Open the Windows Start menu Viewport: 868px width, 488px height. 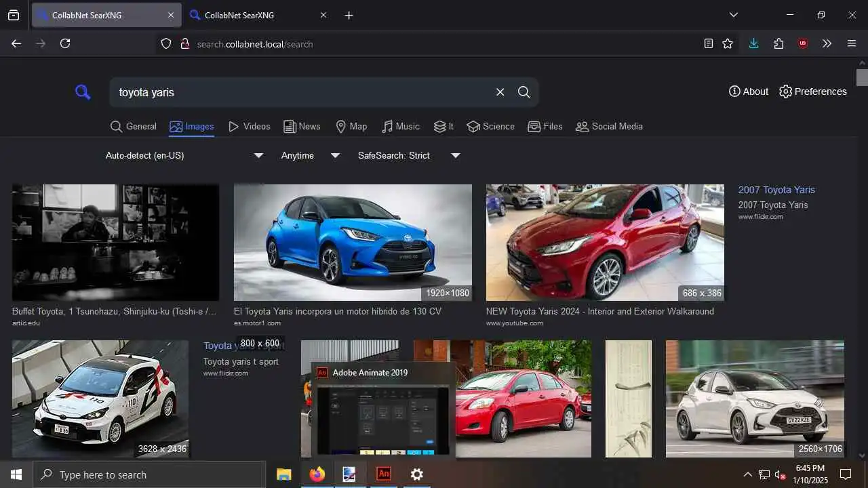pyautogui.click(x=16, y=474)
